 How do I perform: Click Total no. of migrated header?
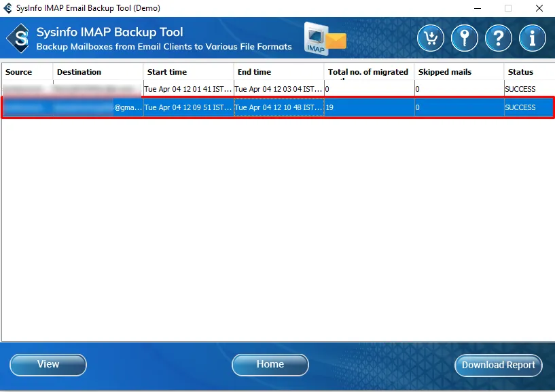click(369, 72)
